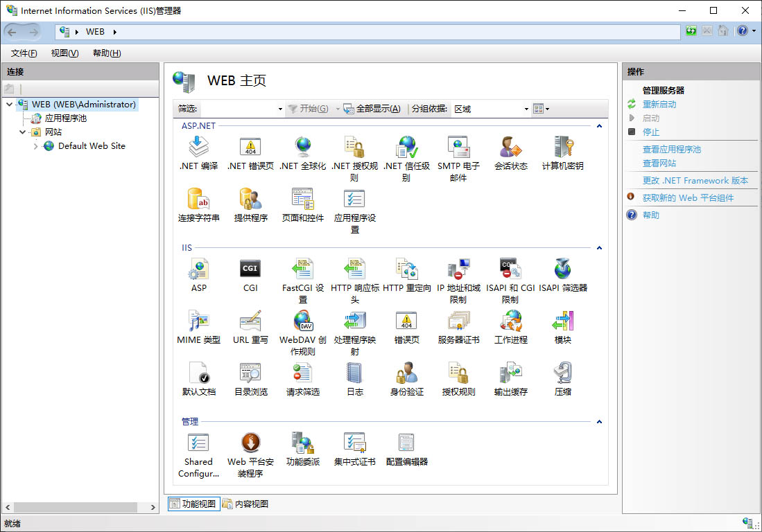The height and width of the screenshot is (532, 762).
Task: Open Shared Configuration feature
Action: click(x=199, y=455)
